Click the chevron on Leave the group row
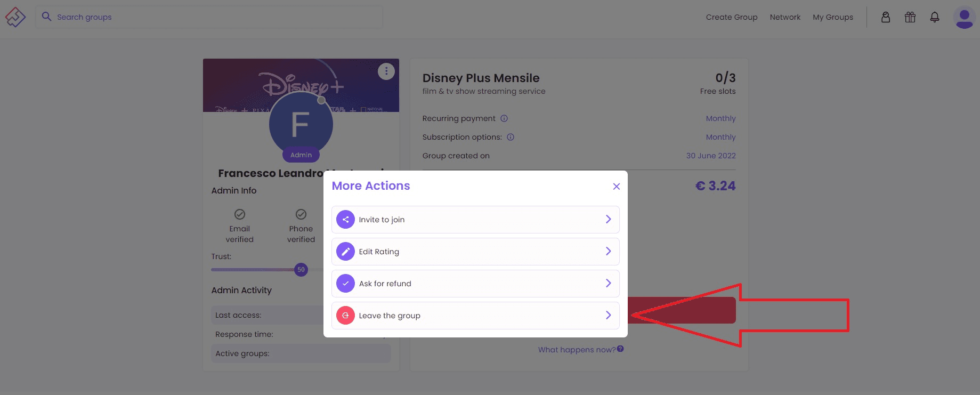This screenshot has width=980, height=395. pos(608,315)
